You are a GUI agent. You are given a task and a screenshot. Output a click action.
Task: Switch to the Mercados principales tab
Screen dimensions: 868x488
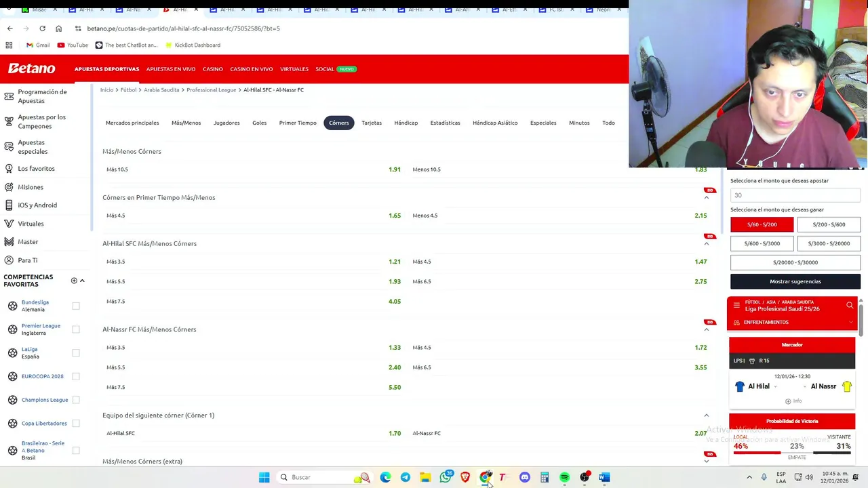coord(132,123)
